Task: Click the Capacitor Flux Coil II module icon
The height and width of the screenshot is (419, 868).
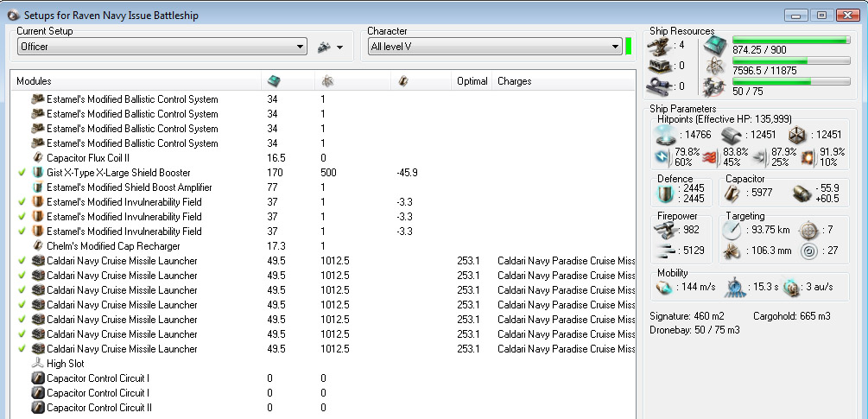Action: tap(38, 158)
